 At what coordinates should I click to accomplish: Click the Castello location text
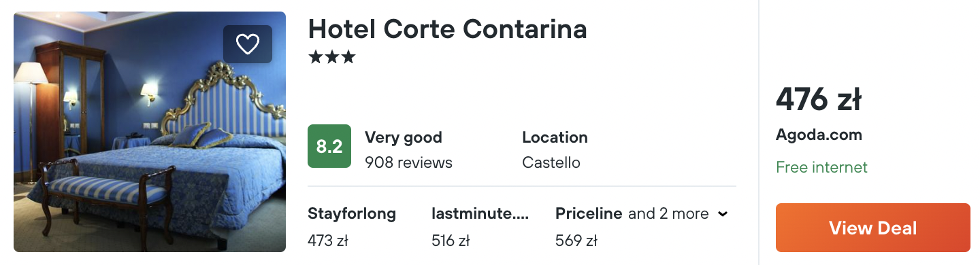coord(551,163)
